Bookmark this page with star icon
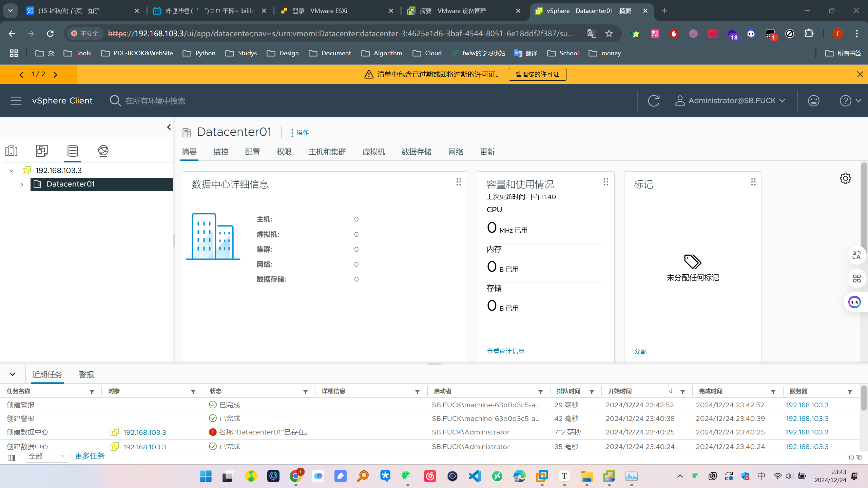868x488 pixels. tap(609, 34)
